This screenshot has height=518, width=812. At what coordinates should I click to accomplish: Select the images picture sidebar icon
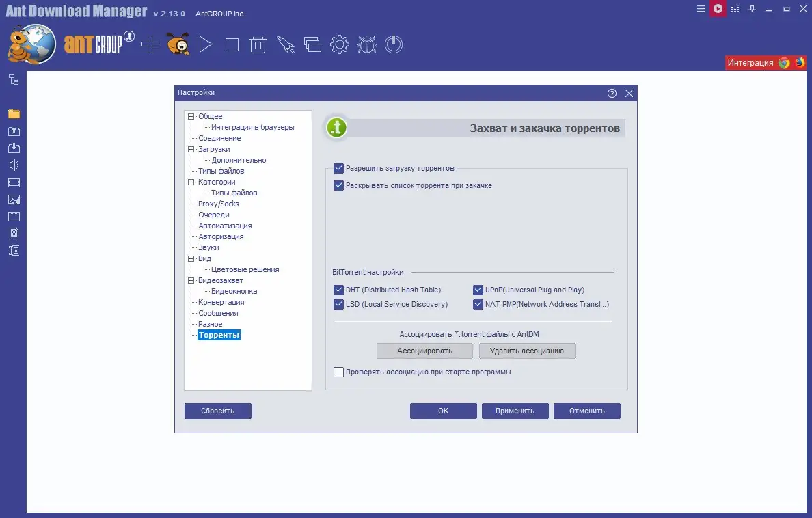pos(14,200)
